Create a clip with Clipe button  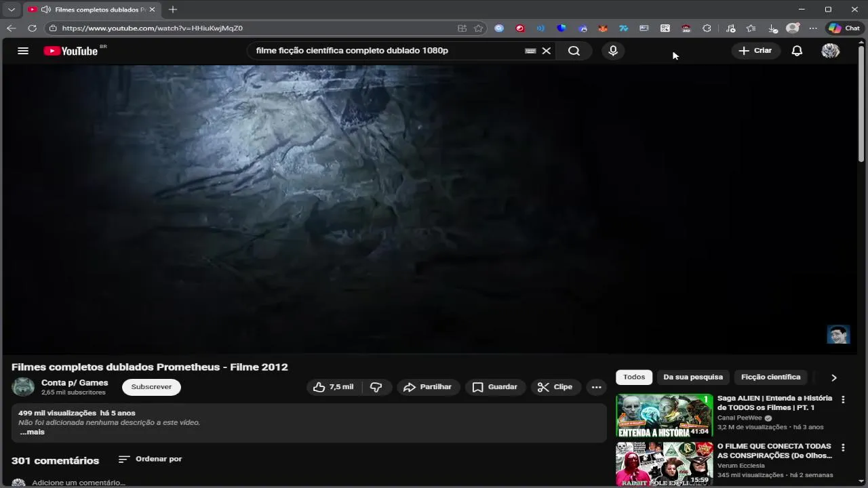pos(555,387)
